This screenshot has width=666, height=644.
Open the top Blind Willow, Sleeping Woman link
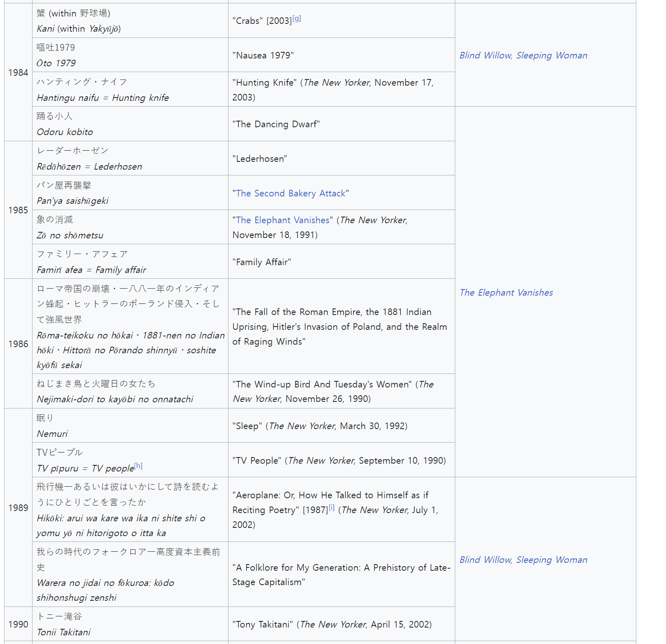click(523, 55)
